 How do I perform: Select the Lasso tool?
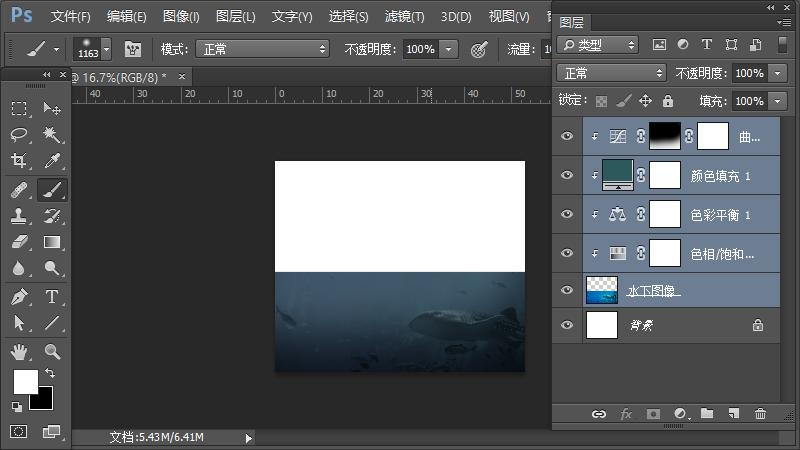pyautogui.click(x=19, y=135)
